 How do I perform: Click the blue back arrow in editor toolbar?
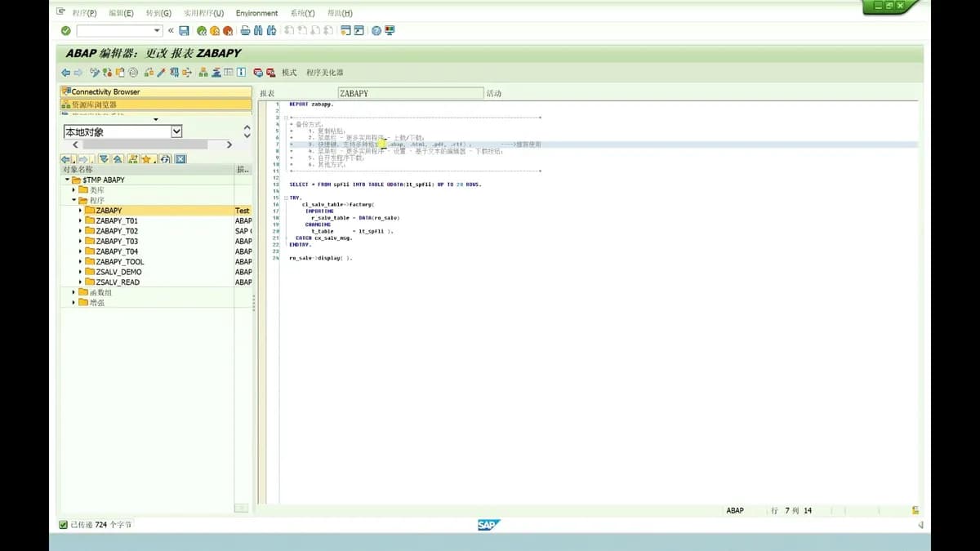tap(66, 73)
